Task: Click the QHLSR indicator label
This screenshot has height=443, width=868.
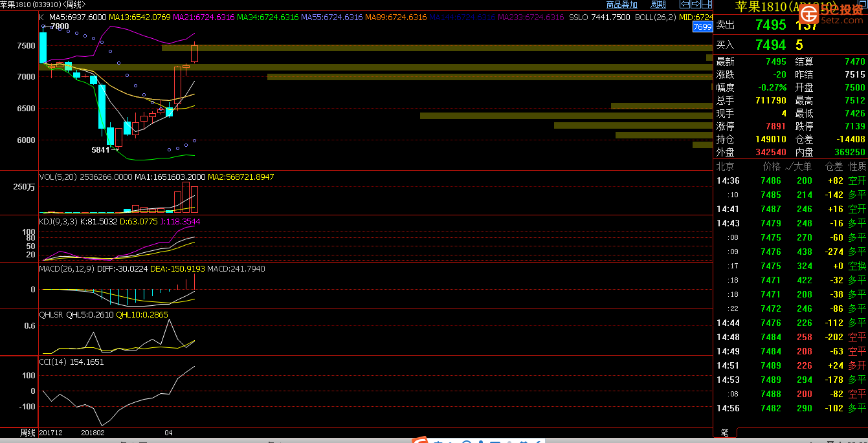Action: tap(51, 315)
